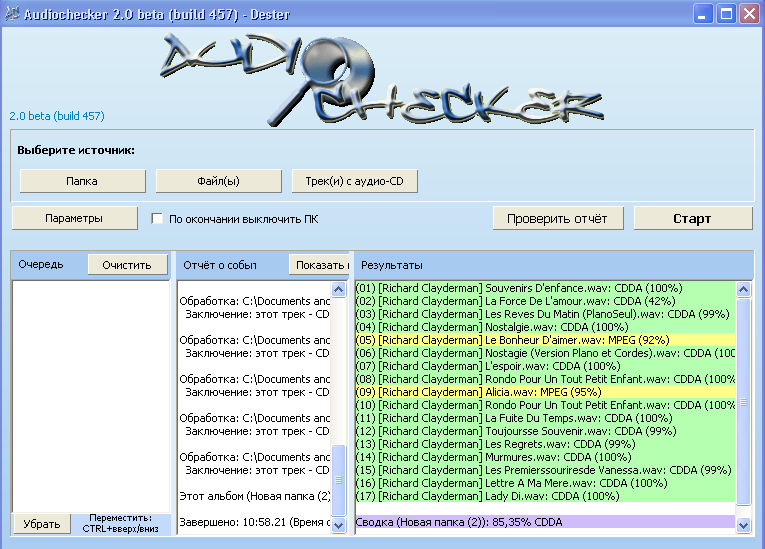Select MPEG result (09) Alicia.wav
The image size is (765, 549).
pyautogui.click(x=545, y=392)
